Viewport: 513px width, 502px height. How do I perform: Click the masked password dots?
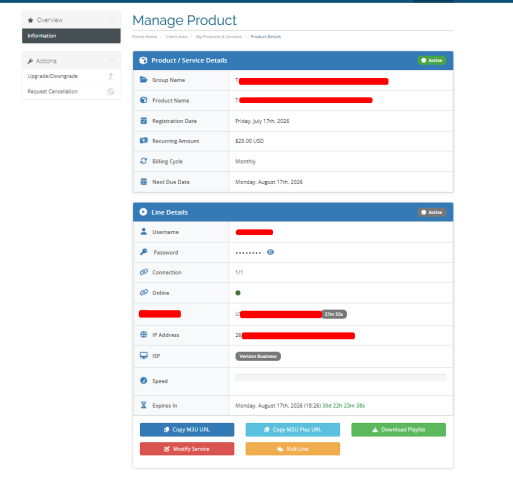(x=248, y=253)
